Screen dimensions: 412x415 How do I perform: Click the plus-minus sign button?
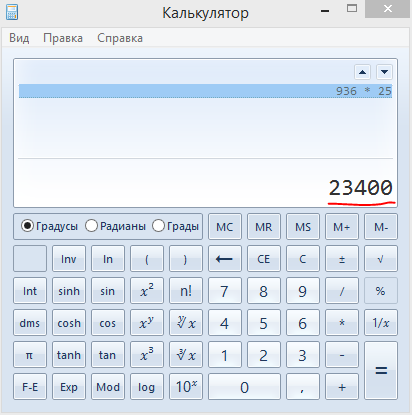click(342, 259)
